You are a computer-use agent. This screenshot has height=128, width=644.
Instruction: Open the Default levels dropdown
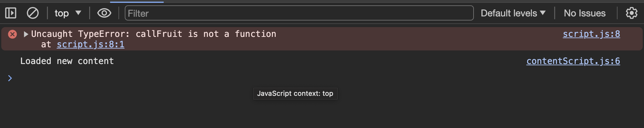509,13
